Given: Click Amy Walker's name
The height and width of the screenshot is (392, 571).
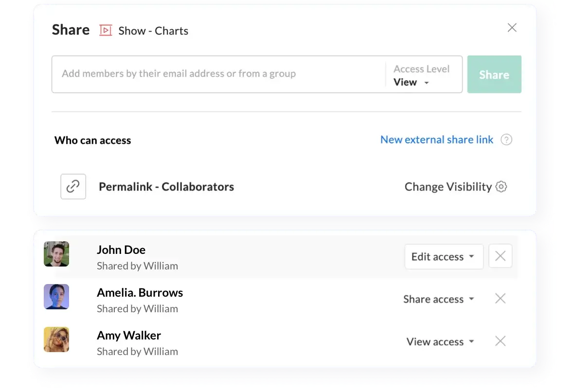Looking at the screenshot, I should 128,335.
